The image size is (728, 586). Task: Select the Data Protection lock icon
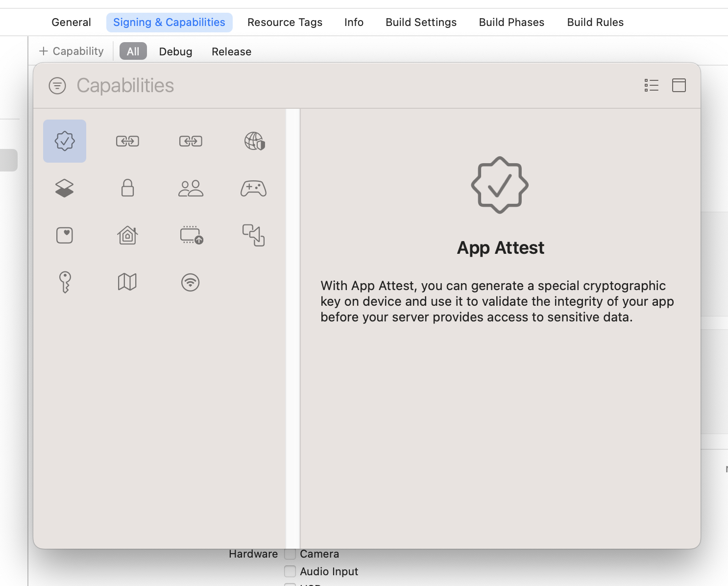click(127, 188)
